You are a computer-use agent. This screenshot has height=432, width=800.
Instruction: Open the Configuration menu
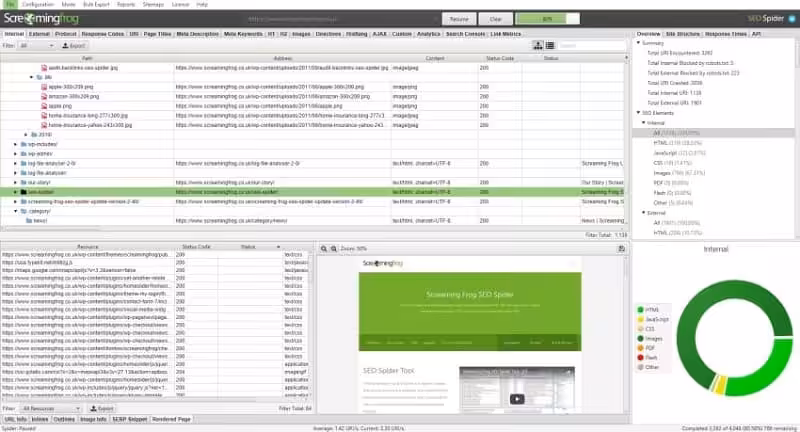[x=38, y=4]
